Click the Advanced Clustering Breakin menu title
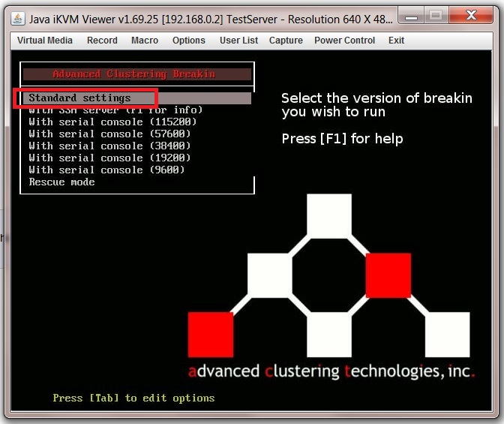Image resolution: width=504 pixels, height=424 pixels. pyautogui.click(x=134, y=74)
